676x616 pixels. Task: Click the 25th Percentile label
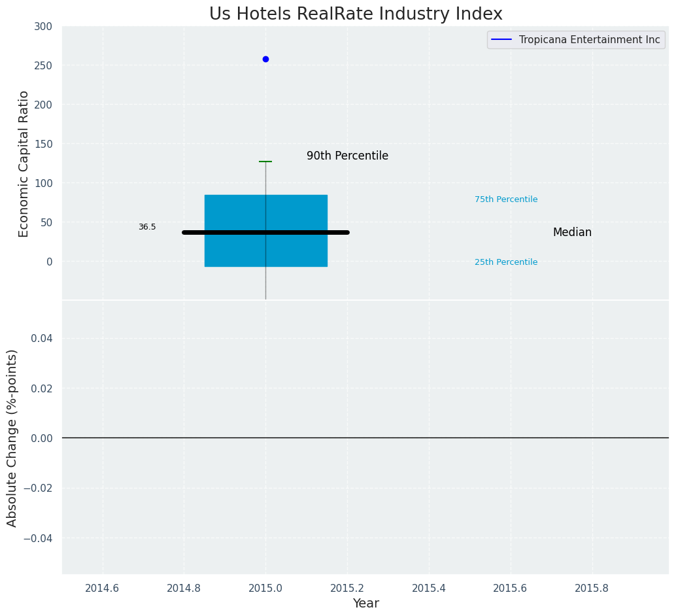click(506, 262)
